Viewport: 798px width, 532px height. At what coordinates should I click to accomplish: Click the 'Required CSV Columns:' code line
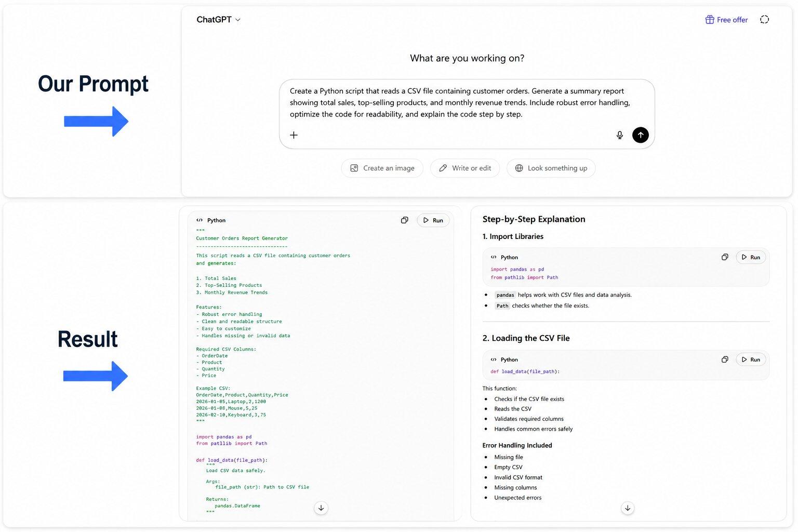pyautogui.click(x=226, y=349)
